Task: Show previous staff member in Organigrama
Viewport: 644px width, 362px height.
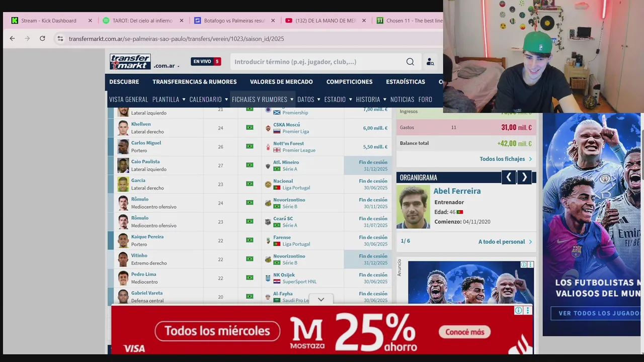Action: click(x=509, y=177)
